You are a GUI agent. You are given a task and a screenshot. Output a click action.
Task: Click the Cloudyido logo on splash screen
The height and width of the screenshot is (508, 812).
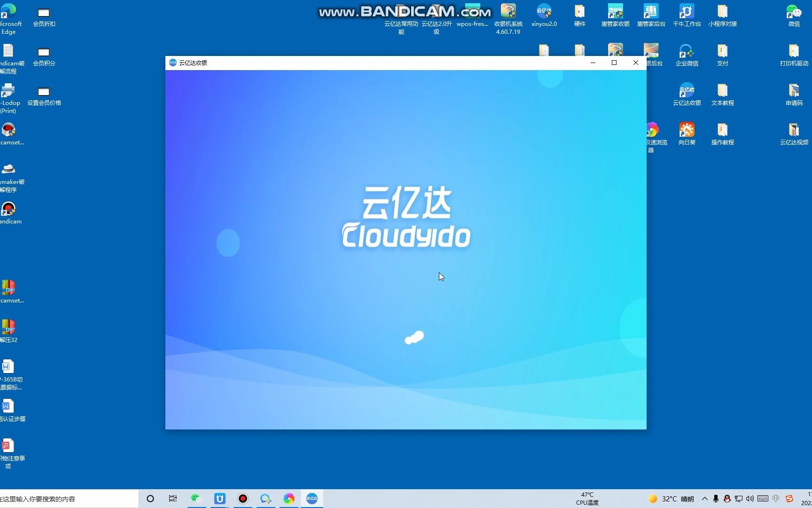(406, 217)
